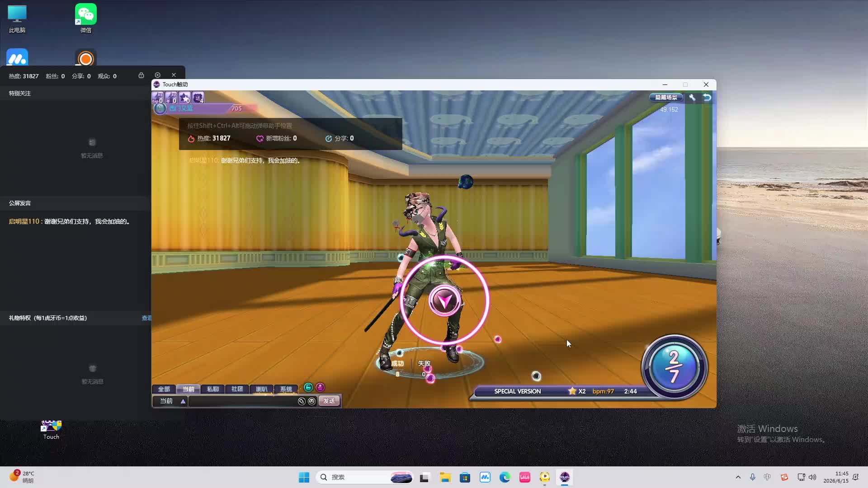Open File Explorer from the taskbar
This screenshot has width=868, height=488.
tap(445, 477)
